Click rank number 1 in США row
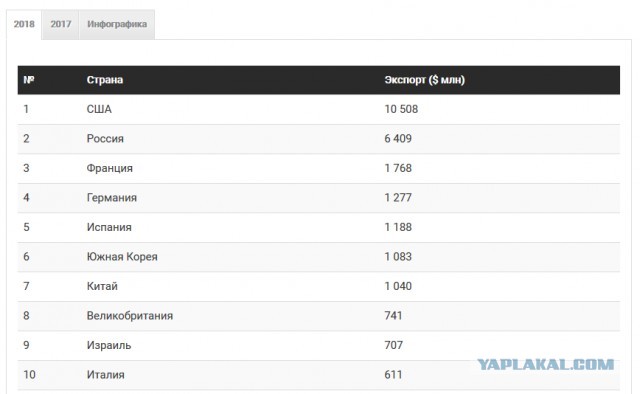This screenshot has width=640, height=394. pos(26,109)
